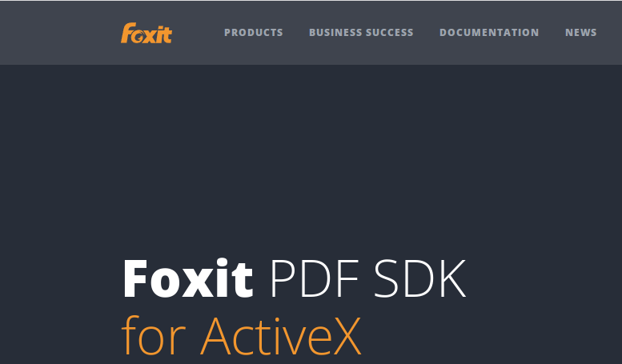The image size is (622, 364).
Task: Click the letter F of the Foxit logo
Action: (x=127, y=33)
